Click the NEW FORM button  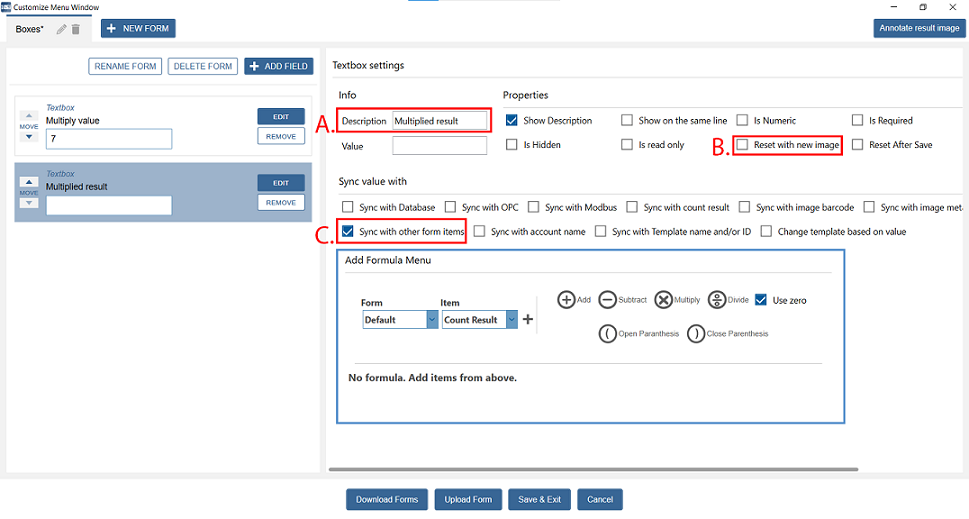coord(138,29)
